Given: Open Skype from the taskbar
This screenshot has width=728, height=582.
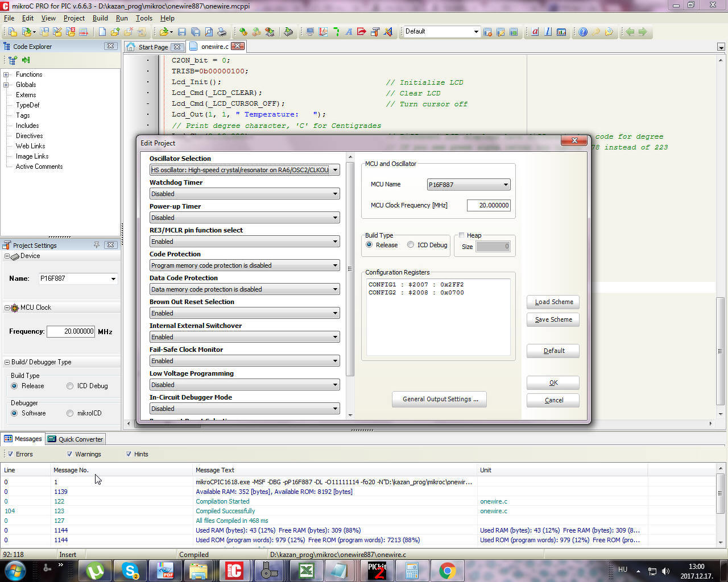Looking at the screenshot, I should (130, 570).
